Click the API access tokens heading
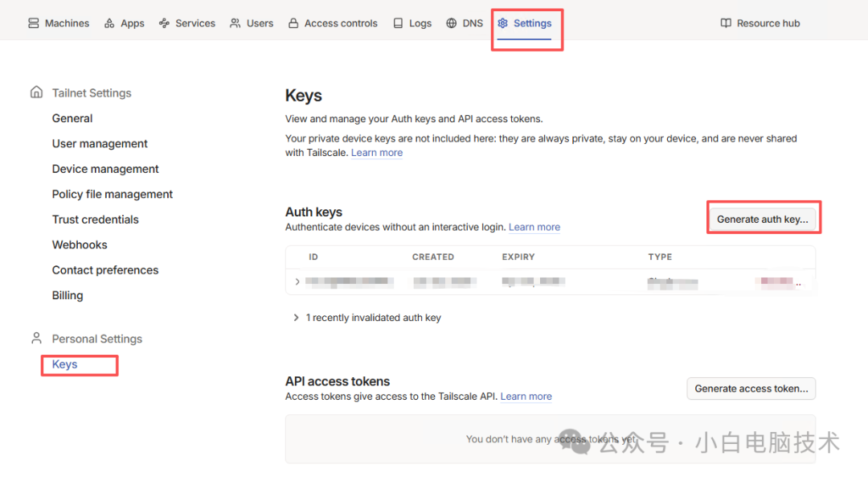The width and height of the screenshot is (868, 477). (x=338, y=382)
